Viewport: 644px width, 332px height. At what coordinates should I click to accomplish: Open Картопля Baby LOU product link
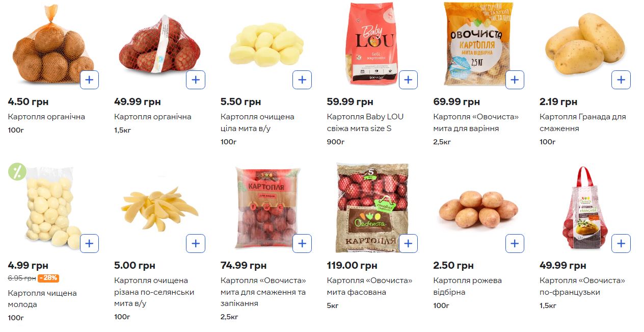click(364, 122)
